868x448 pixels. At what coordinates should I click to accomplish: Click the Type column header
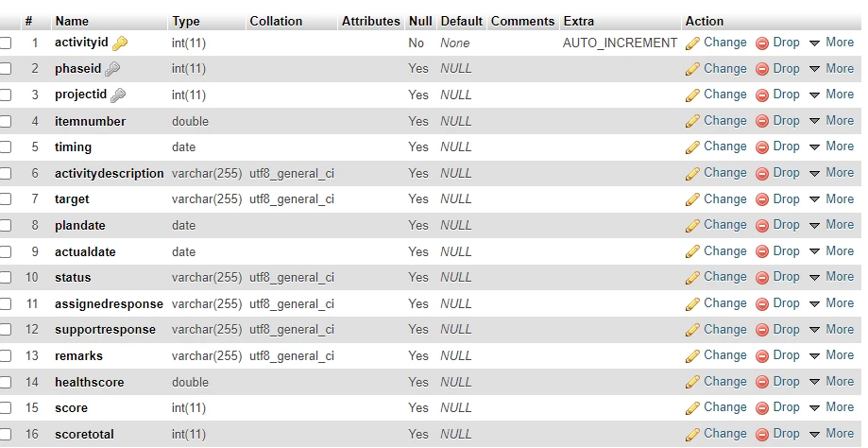click(x=186, y=21)
